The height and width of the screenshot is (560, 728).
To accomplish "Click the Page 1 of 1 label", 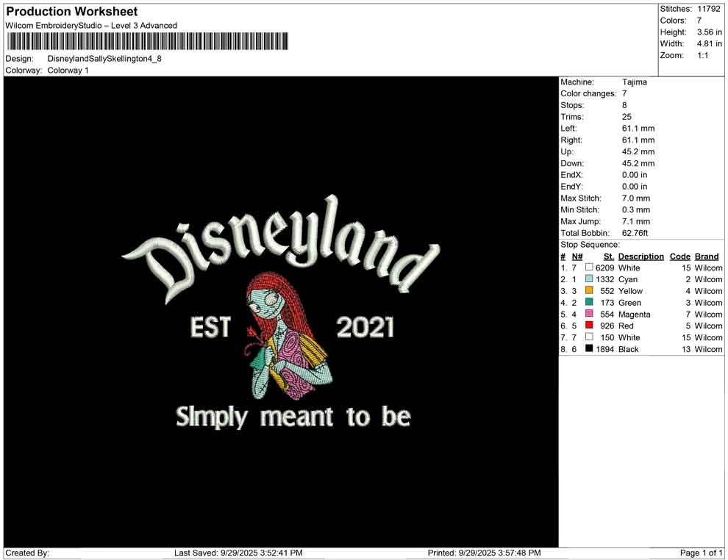I will point(701,553).
